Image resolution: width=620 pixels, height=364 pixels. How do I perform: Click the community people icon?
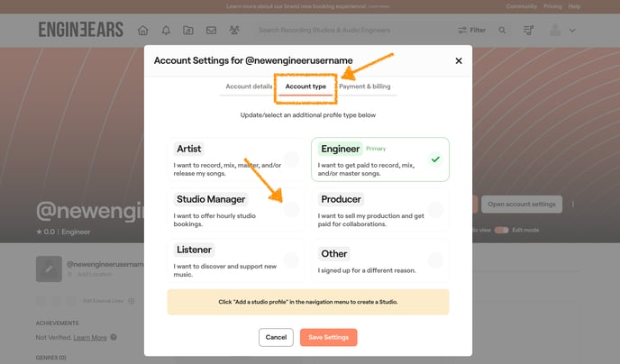click(234, 31)
